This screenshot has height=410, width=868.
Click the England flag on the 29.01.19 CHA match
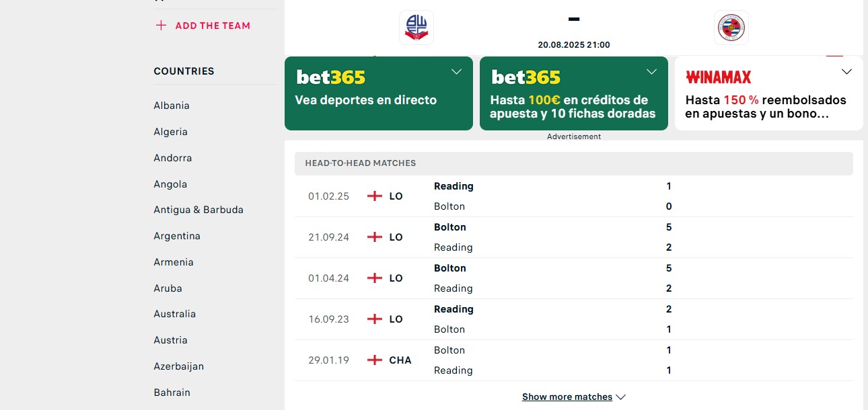tap(374, 360)
